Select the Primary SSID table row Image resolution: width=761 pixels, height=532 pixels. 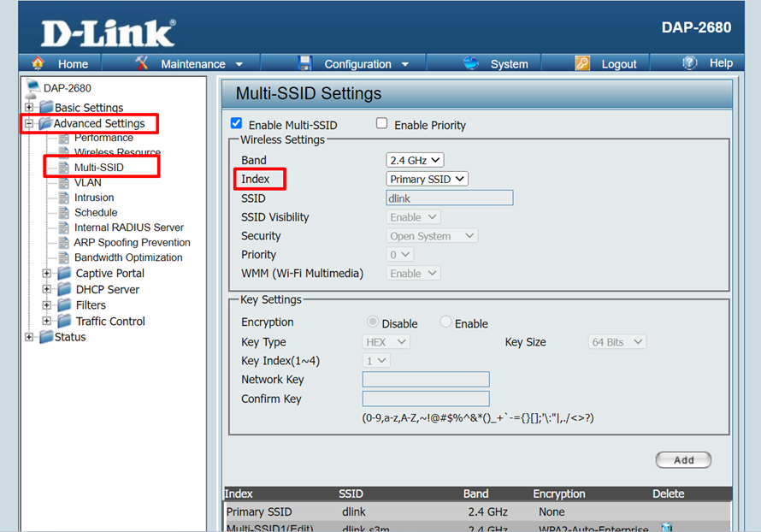[478, 511]
